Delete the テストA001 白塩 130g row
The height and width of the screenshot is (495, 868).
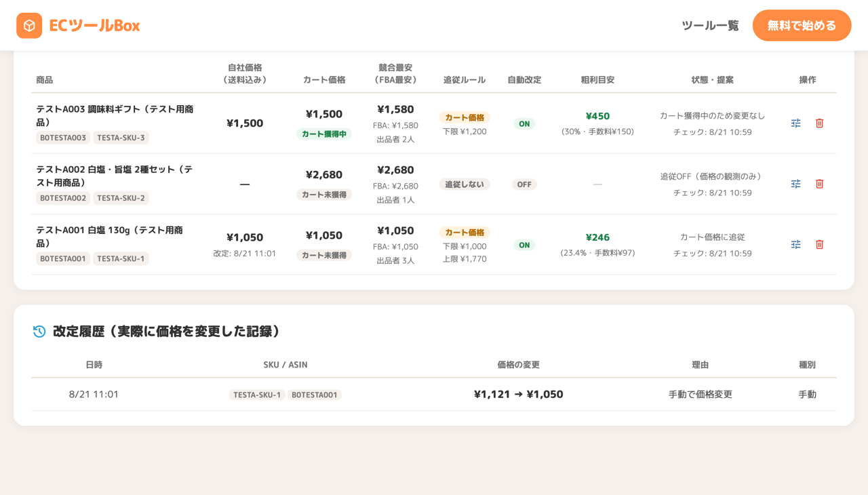click(819, 244)
